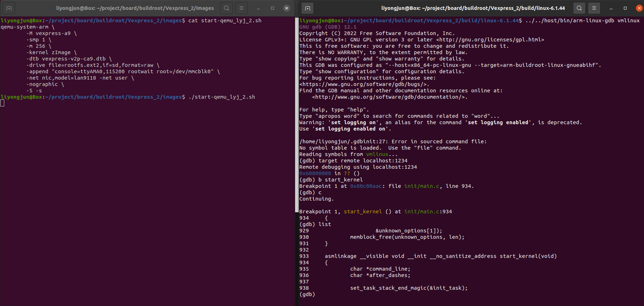The height and width of the screenshot is (306, 644).
Task: Click the 'Continuing.' line
Action: click(317, 199)
